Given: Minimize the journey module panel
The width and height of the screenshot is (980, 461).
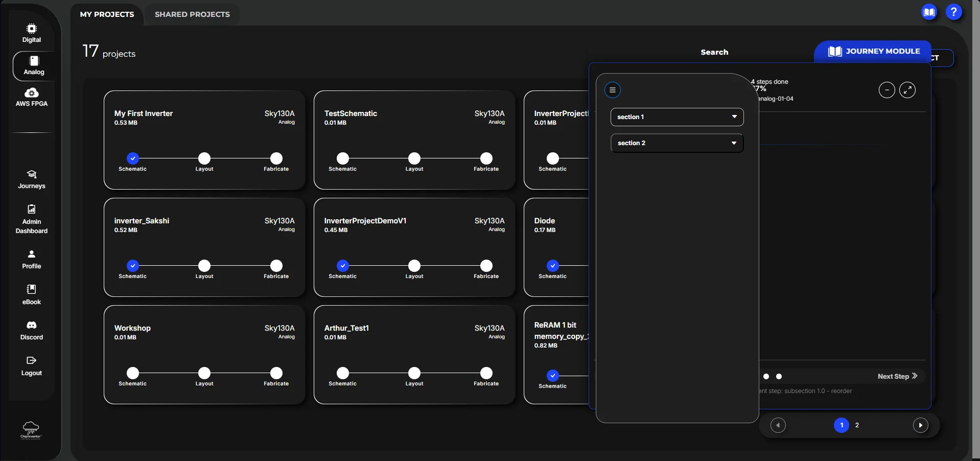Looking at the screenshot, I should tap(886, 90).
